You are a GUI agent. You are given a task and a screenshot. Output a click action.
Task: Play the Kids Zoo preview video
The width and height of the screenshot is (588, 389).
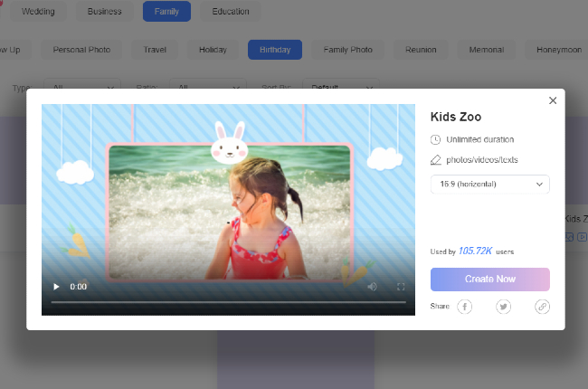56,287
